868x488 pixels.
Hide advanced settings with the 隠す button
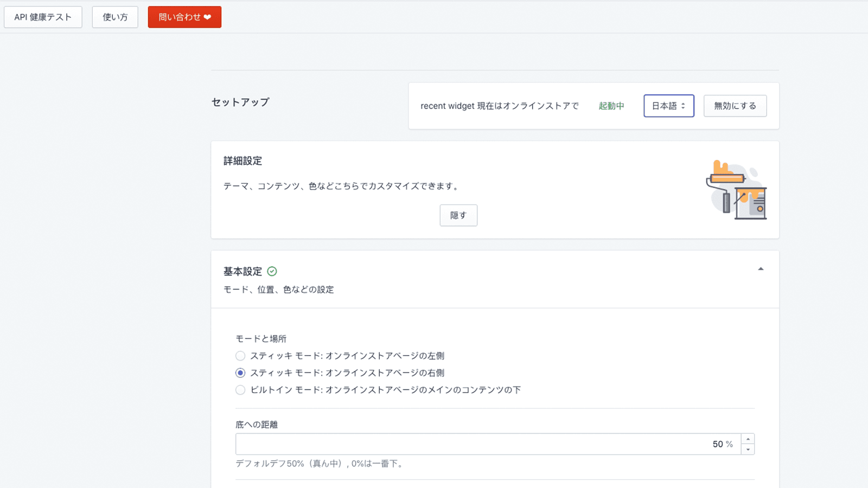coord(458,215)
